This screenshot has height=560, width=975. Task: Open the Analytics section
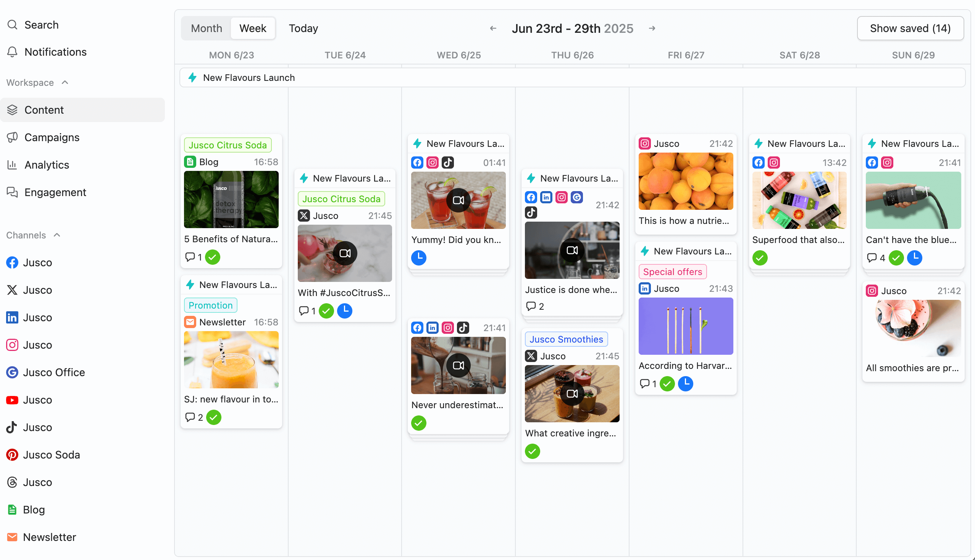point(47,165)
